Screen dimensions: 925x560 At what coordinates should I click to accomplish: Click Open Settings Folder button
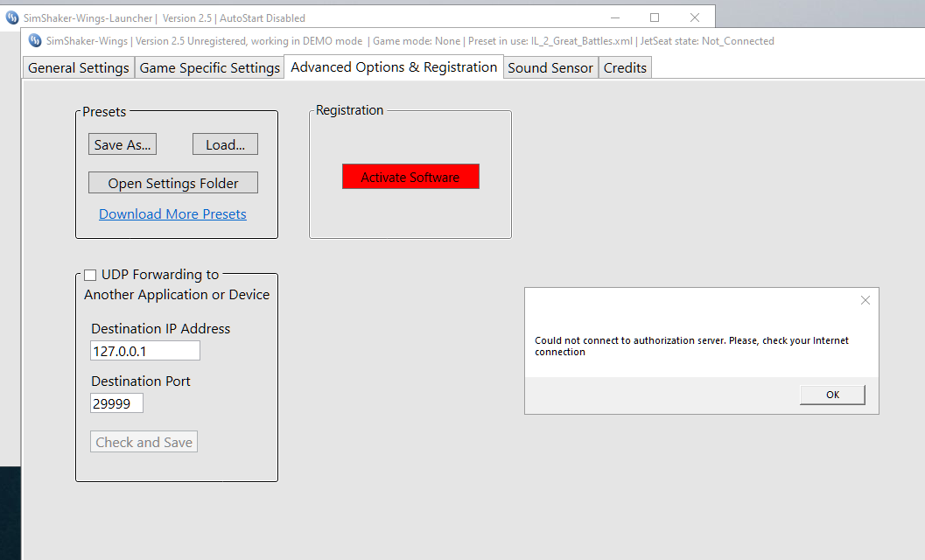(x=173, y=183)
